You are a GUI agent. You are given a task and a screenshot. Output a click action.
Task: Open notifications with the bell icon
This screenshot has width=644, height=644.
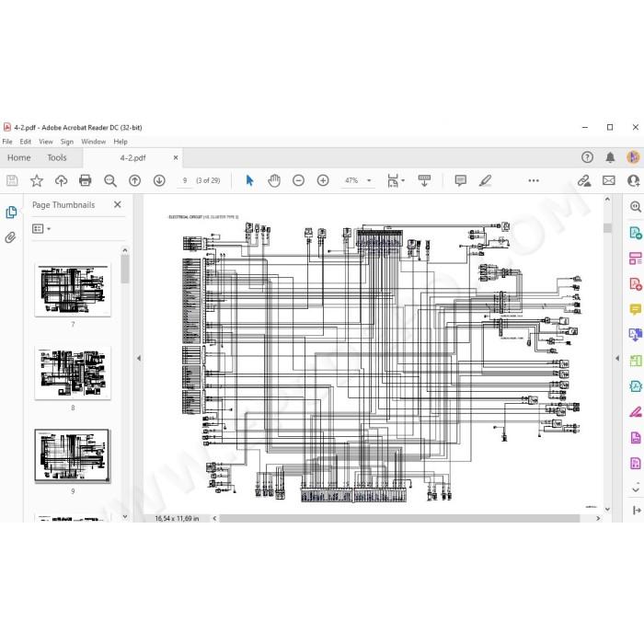tap(610, 157)
